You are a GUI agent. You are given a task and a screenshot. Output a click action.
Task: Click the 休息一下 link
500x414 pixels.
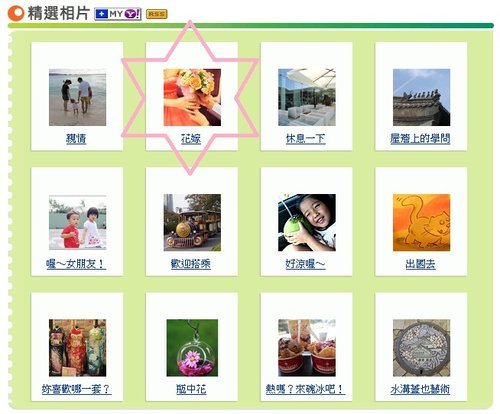point(306,138)
